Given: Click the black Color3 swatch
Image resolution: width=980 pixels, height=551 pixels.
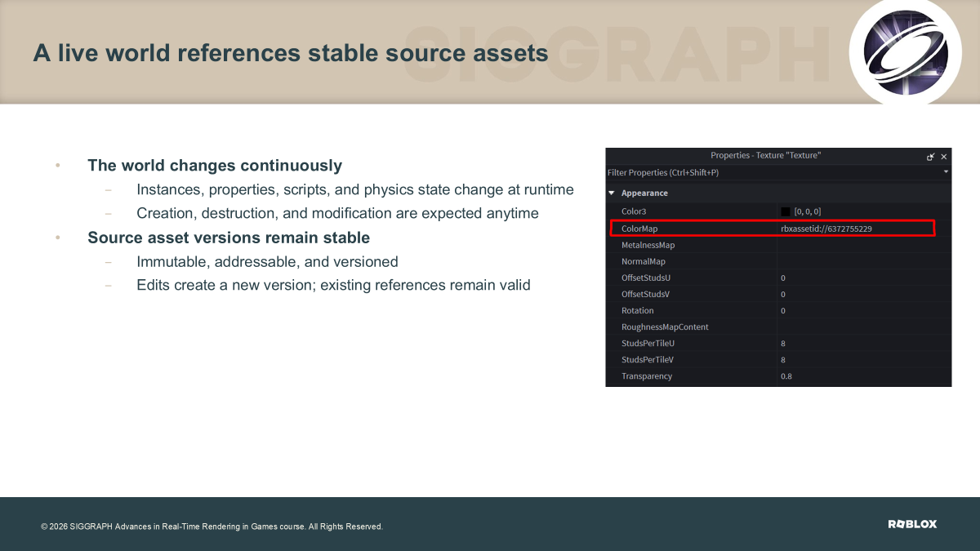Looking at the screenshot, I should [786, 211].
